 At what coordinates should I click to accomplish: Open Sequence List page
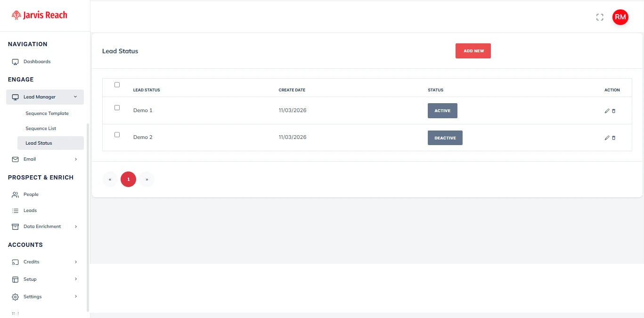41,129
